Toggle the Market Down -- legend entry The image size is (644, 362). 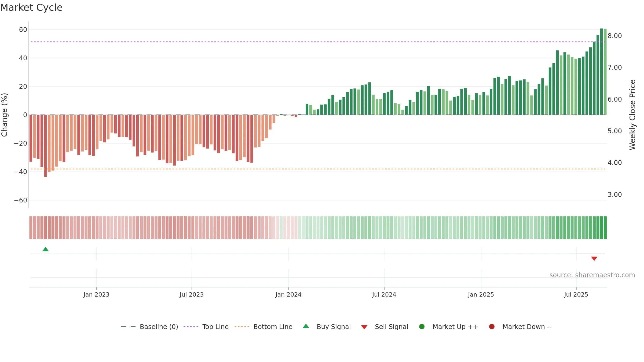click(x=520, y=327)
